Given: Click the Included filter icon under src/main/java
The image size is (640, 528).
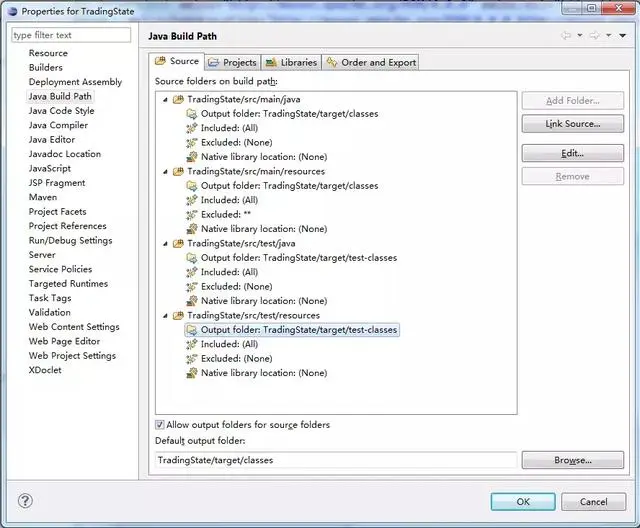Looking at the screenshot, I should (x=192, y=128).
